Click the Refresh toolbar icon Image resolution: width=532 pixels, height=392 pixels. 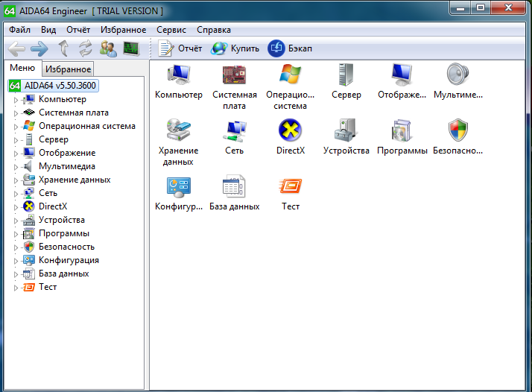coord(86,48)
